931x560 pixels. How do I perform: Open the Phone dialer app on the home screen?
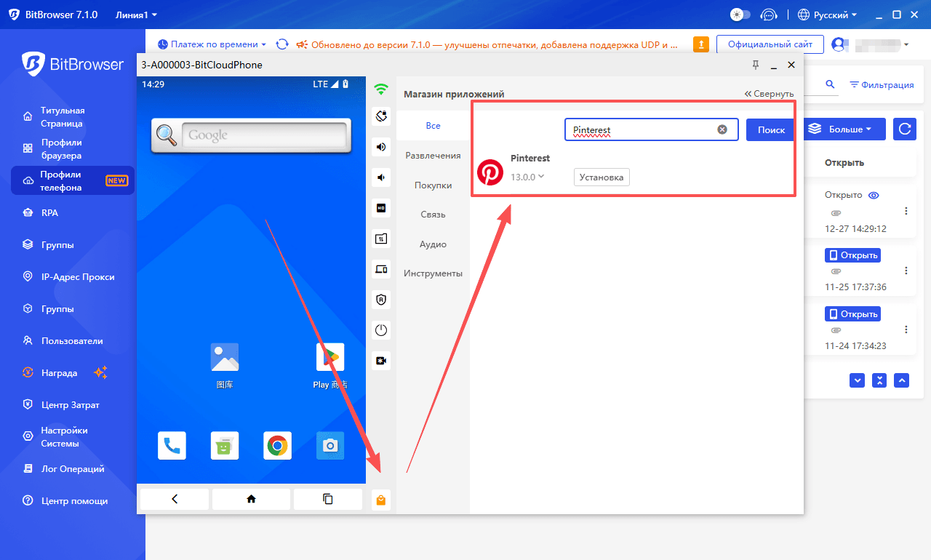coord(172,446)
